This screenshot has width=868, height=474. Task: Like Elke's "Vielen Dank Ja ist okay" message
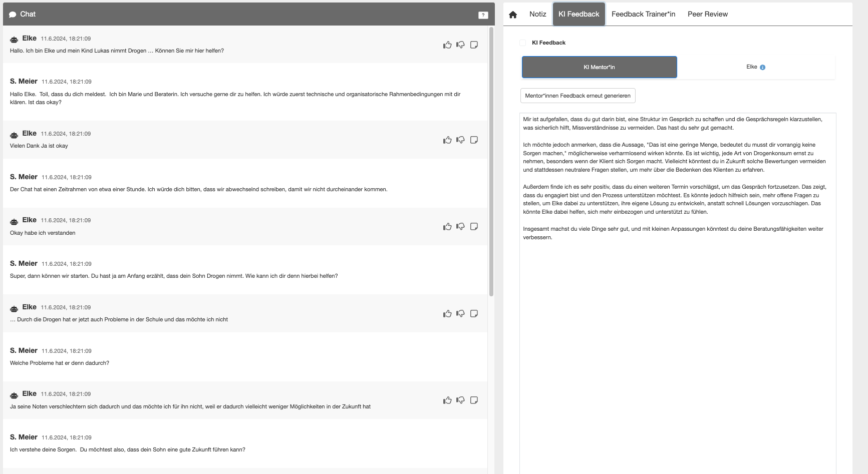click(x=447, y=140)
